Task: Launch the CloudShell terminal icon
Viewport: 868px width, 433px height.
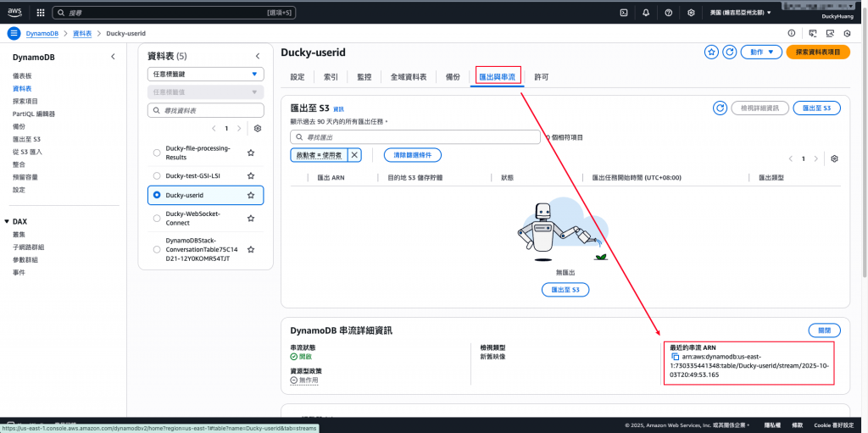Action: [624, 13]
